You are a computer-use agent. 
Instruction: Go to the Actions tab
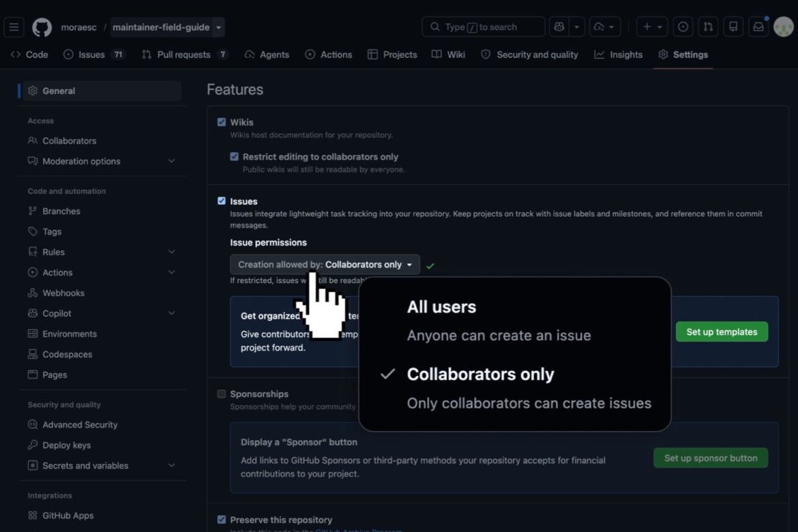pos(329,55)
